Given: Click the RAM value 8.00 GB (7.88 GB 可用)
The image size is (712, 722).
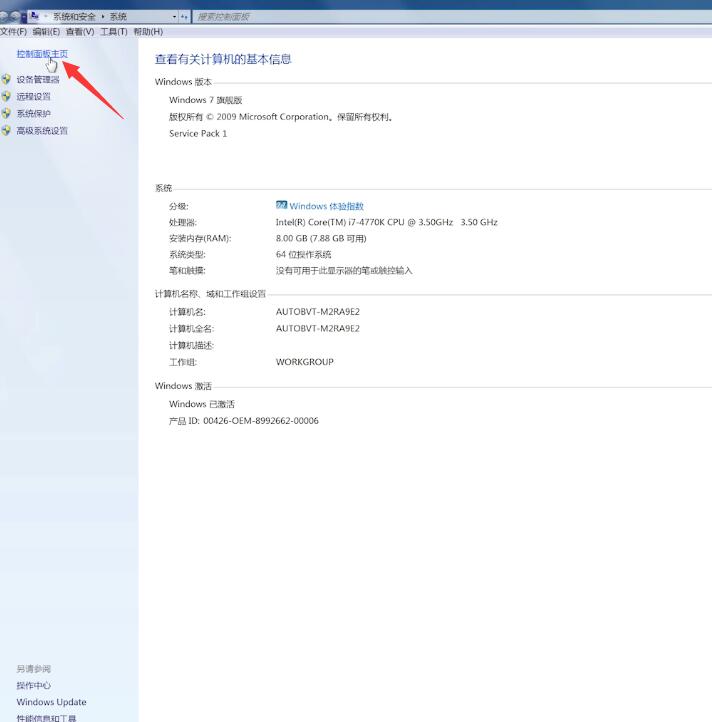Looking at the screenshot, I should pos(321,239).
